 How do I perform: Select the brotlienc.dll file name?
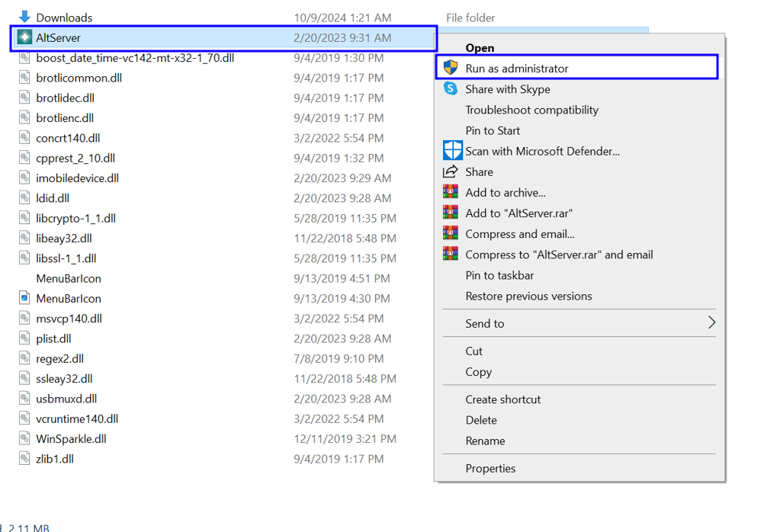click(x=65, y=118)
